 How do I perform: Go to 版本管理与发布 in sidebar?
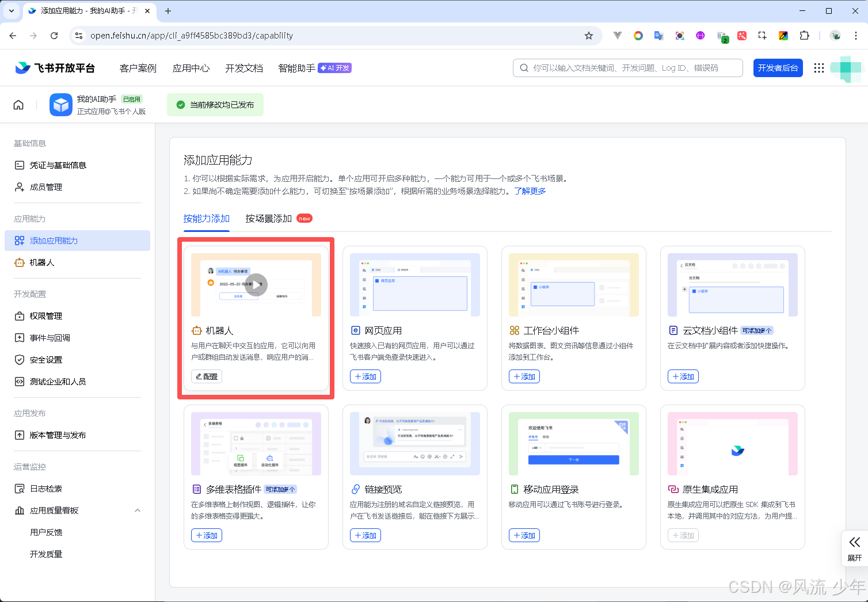pyautogui.click(x=58, y=435)
